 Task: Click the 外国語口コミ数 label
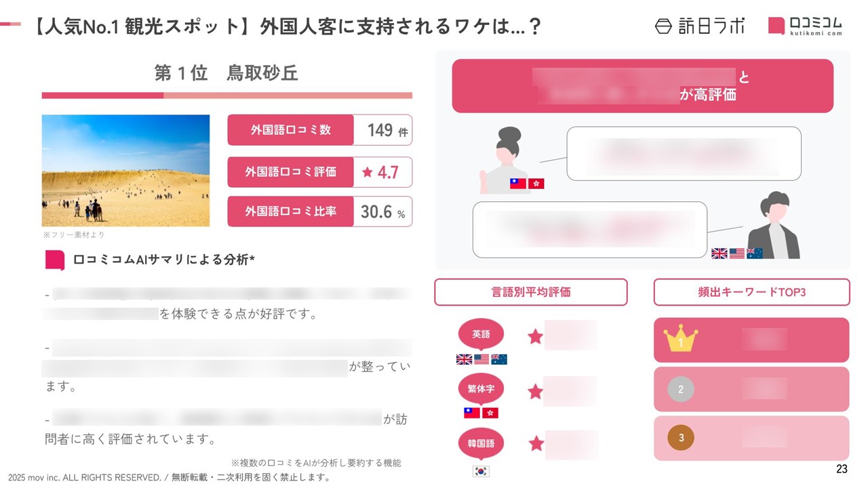coord(290,129)
